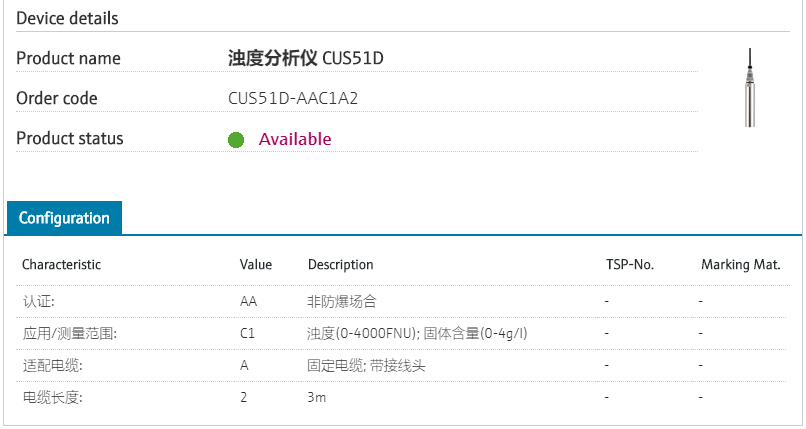Screen dimensions: 806x429
Task: Click the Available product status text
Action: point(295,139)
